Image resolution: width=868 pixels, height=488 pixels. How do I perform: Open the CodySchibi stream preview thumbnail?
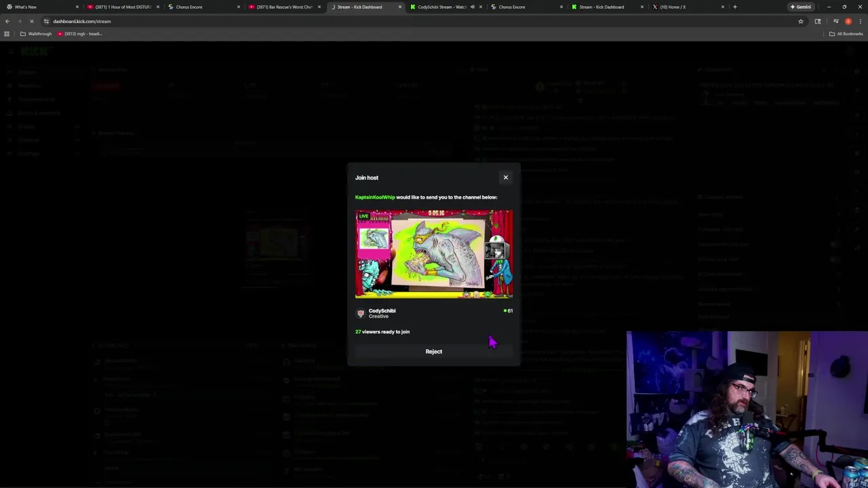pyautogui.click(x=434, y=254)
